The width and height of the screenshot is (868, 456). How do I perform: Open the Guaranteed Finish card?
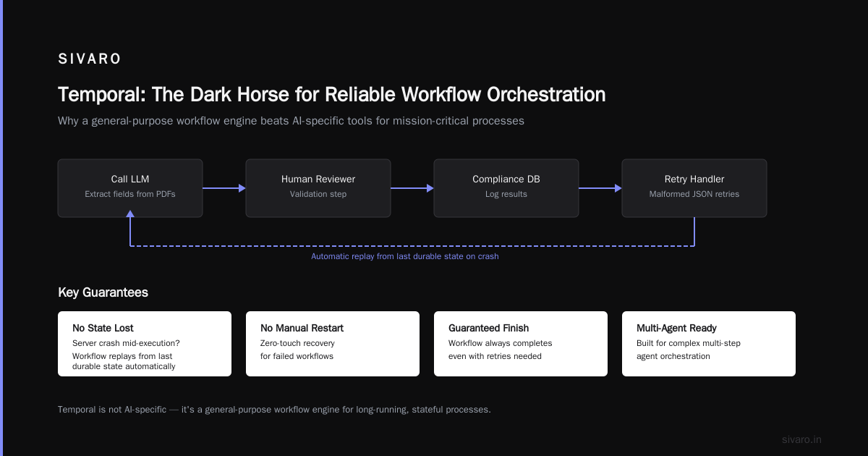pyautogui.click(x=521, y=344)
